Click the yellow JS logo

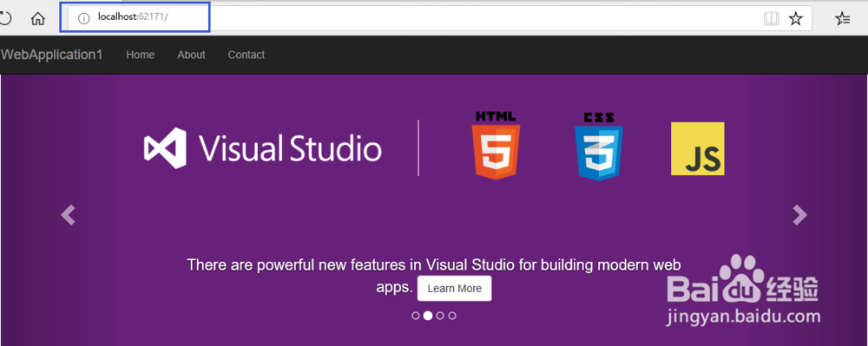698,148
